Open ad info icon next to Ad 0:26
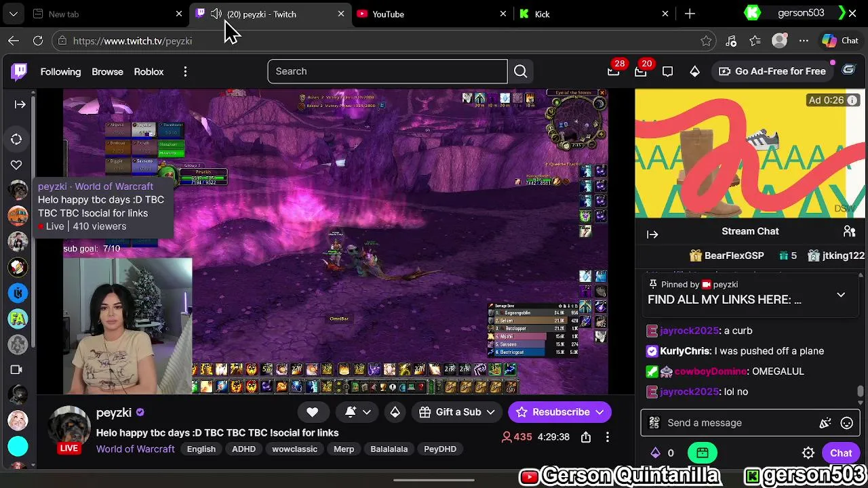 click(852, 100)
